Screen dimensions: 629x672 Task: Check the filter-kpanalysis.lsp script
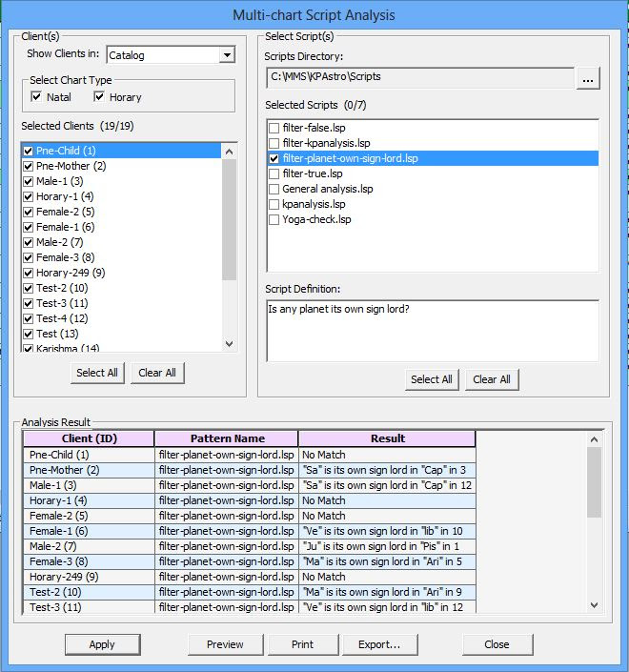click(x=274, y=143)
